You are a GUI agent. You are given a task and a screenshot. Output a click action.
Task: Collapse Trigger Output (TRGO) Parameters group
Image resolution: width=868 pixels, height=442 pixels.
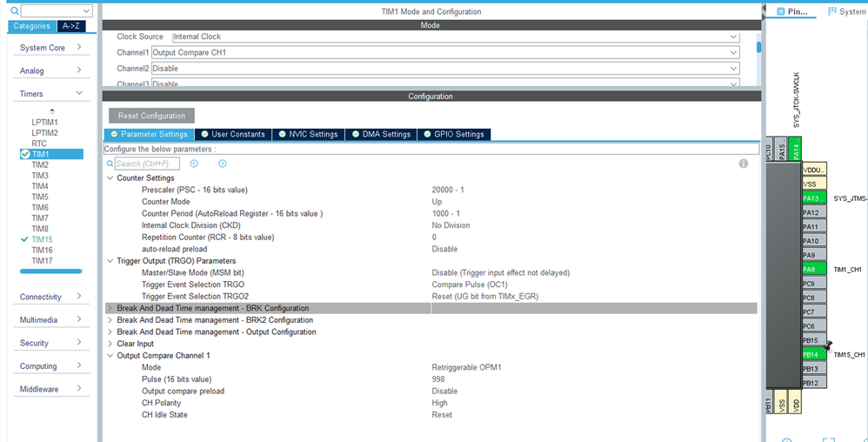(110, 260)
